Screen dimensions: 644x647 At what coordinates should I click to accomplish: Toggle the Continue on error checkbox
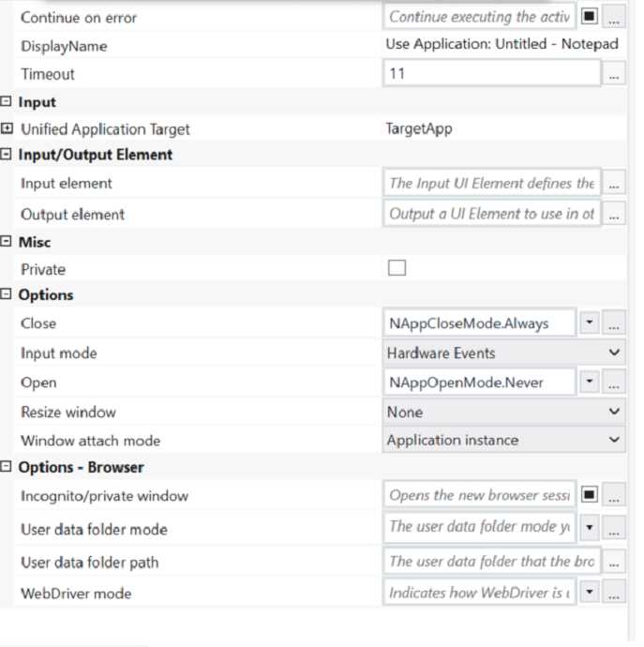tap(589, 17)
